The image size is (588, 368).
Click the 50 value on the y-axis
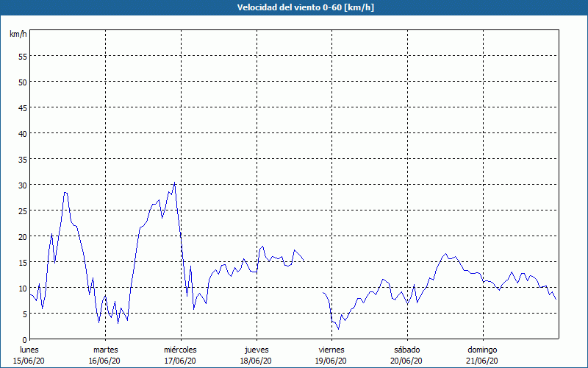point(23,82)
